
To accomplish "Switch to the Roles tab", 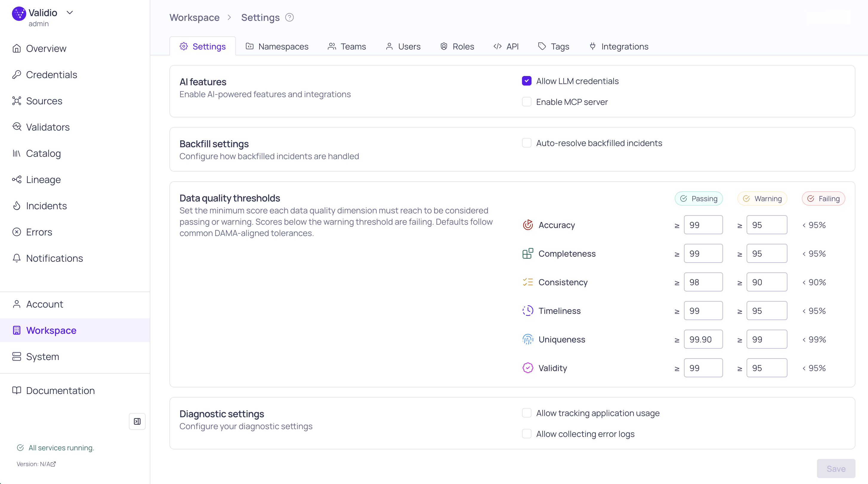I will 457,46.
